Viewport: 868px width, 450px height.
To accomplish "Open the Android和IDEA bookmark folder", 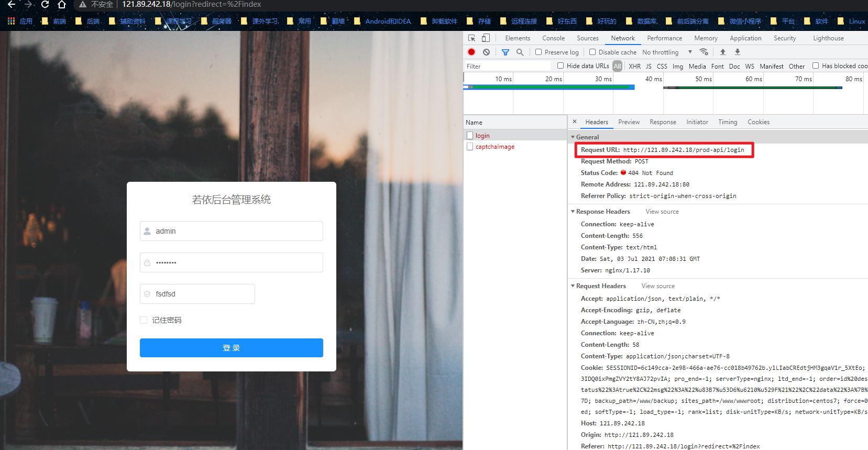I will pos(382,21).
